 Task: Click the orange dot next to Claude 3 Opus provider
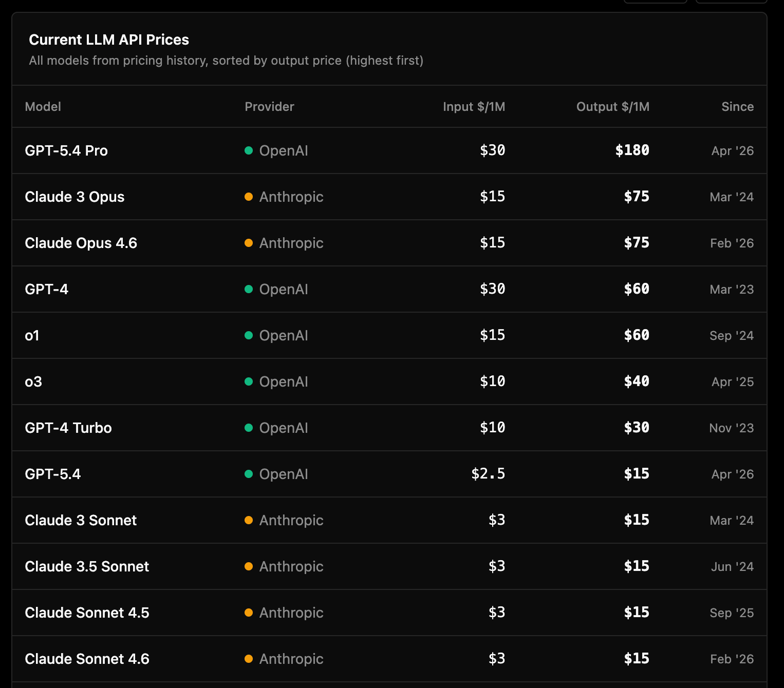pos(249,197)
